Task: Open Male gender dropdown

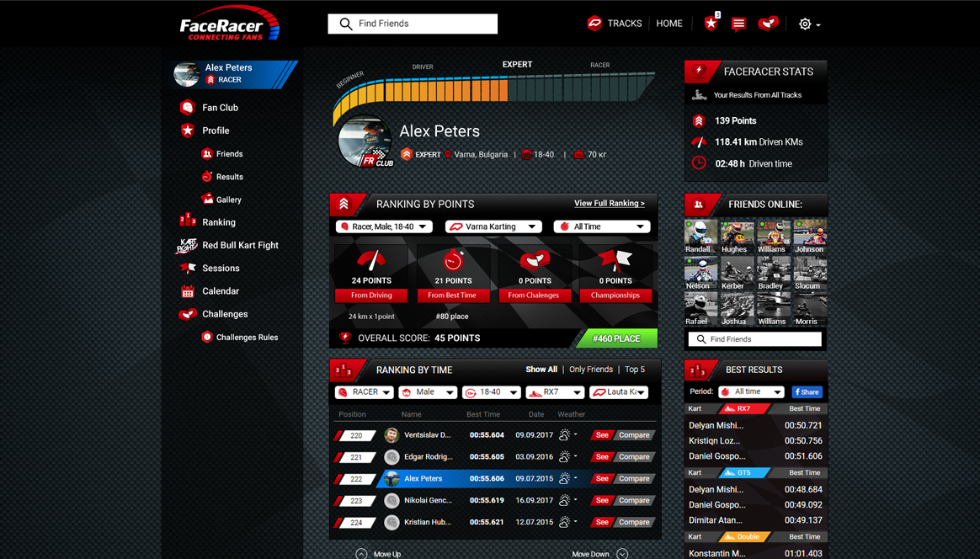Action: [x=429, y=392]
